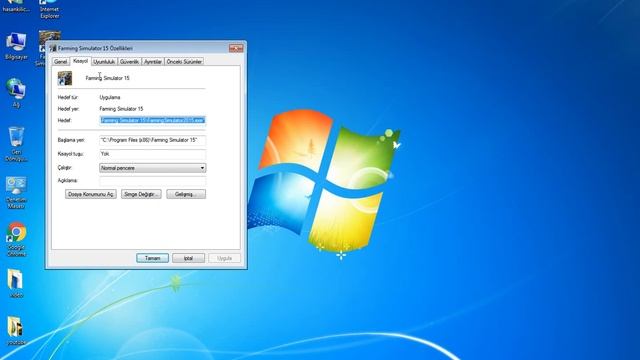The width and height of the screenshot is (640, 360).
Task: Open the video folder on the desktop
Action: (16, 283)
